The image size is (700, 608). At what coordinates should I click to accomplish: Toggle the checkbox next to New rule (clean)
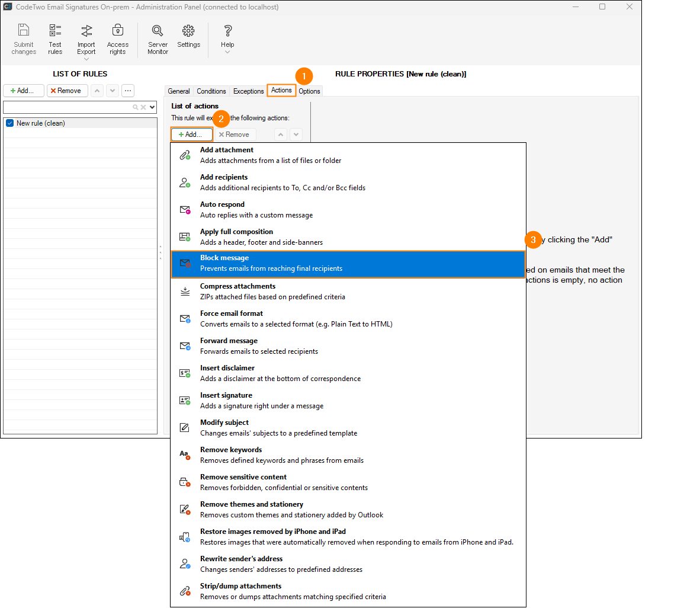pos(9,123)
